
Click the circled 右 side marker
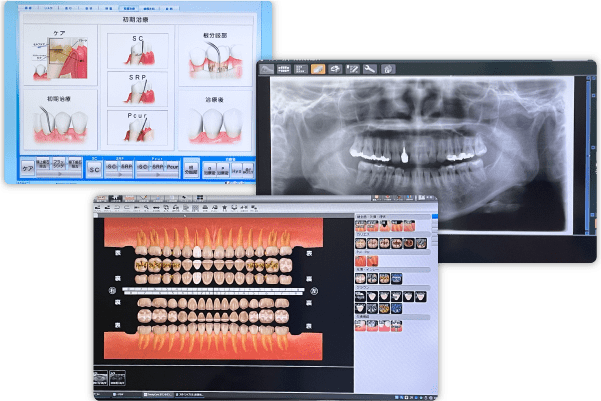coord(112,291)
